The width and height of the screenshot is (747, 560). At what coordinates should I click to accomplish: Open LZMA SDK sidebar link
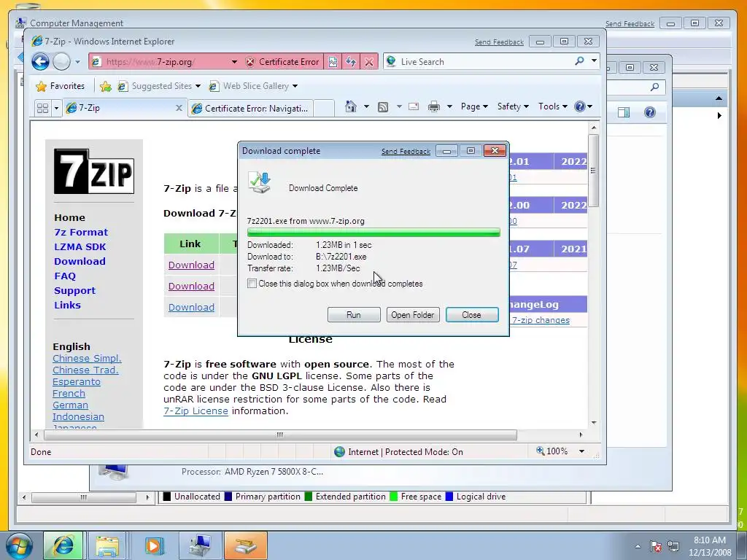[x=80, y=246]
